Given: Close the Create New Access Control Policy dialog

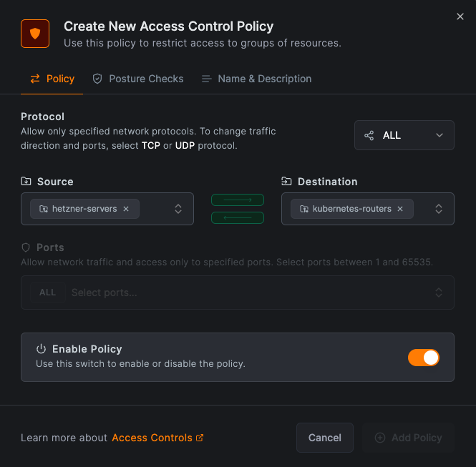Looking at the screenshot, I should (460, 16).
